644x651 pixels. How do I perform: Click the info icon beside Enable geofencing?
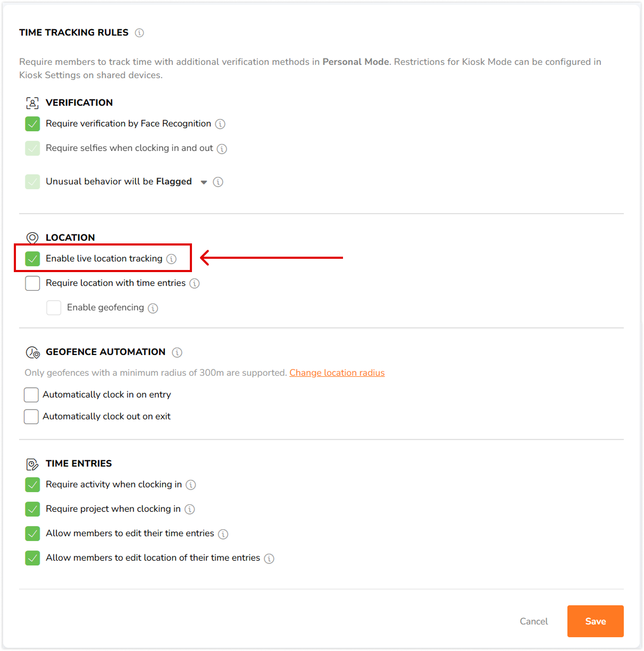(x=153, y=308)
